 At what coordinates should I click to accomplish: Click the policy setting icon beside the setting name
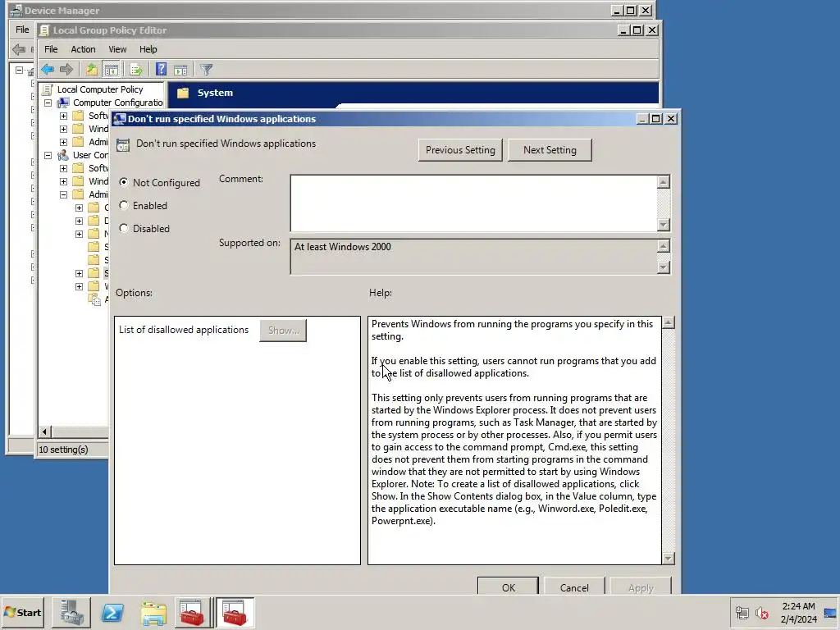click(x=123, y=144)
